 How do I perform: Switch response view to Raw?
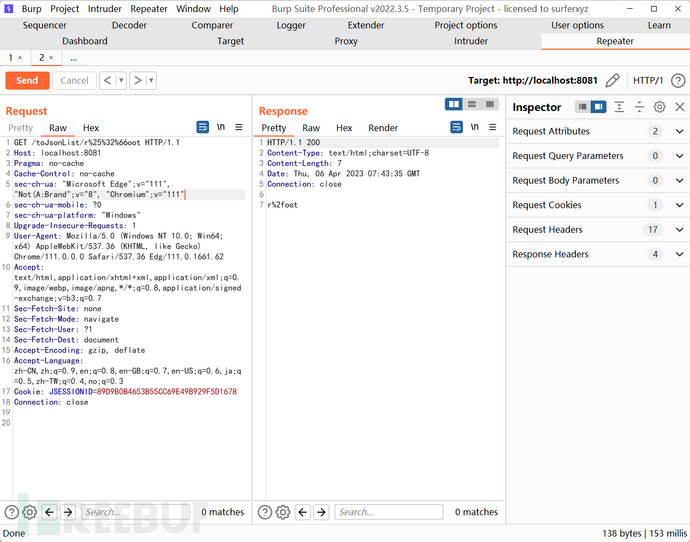(311, 128)
